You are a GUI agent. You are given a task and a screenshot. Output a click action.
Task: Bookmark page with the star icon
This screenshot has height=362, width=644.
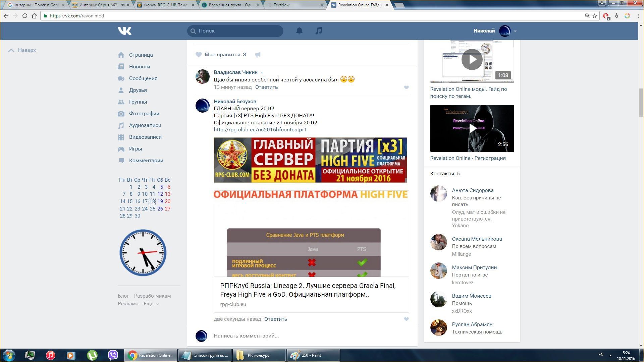(595, 16)
